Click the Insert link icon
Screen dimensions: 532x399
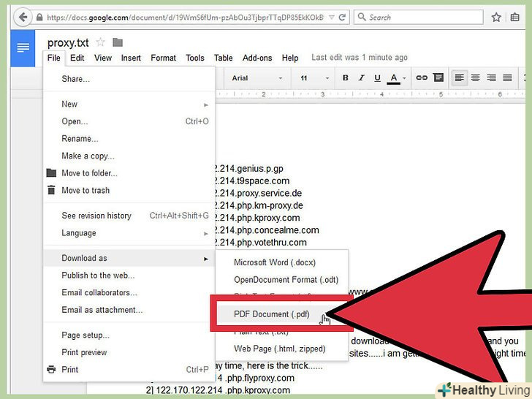422,77
